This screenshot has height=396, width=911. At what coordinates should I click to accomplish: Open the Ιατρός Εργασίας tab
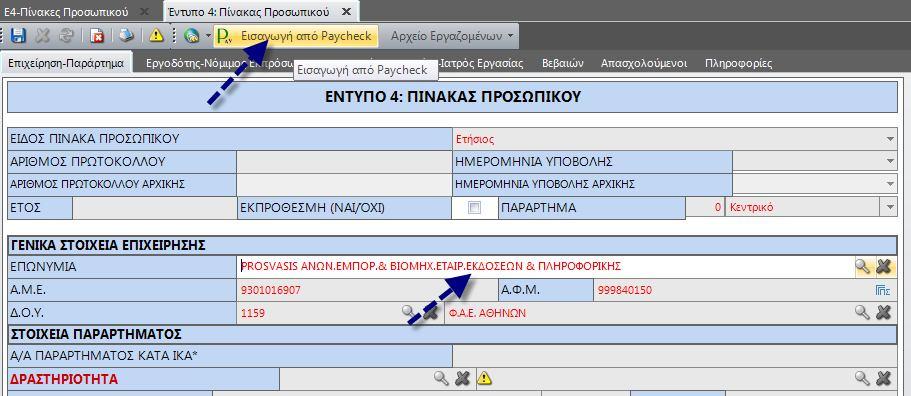[x=482, y=63]
